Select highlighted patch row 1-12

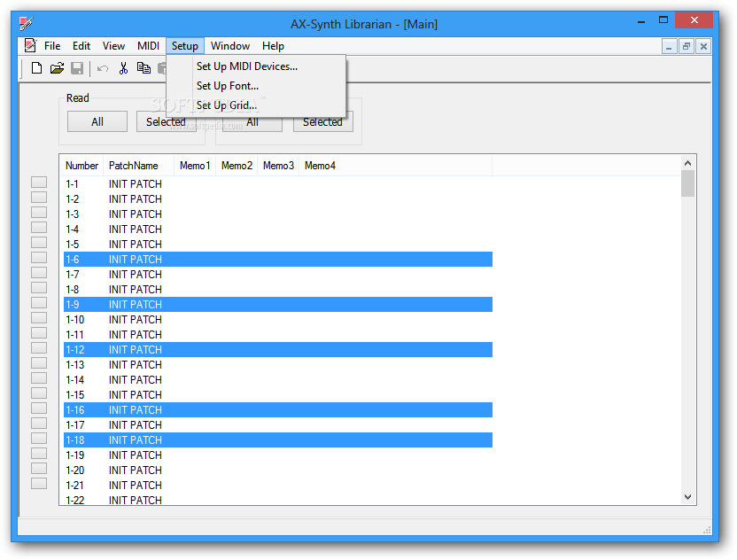click(278, 349)
